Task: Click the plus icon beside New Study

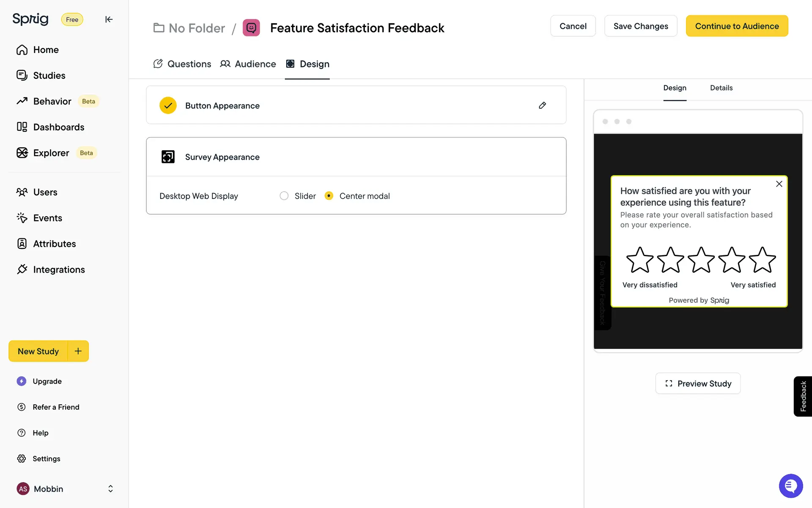Action: tap(78, 351)
